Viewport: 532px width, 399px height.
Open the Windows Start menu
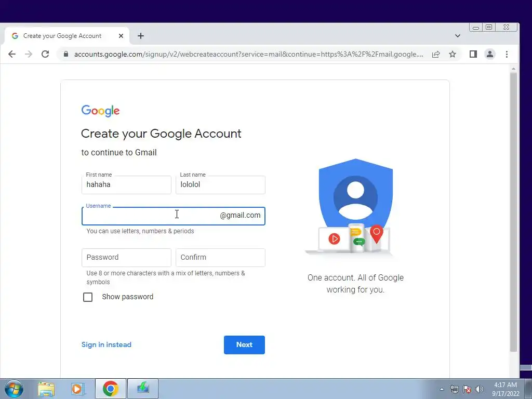(14, 389)
